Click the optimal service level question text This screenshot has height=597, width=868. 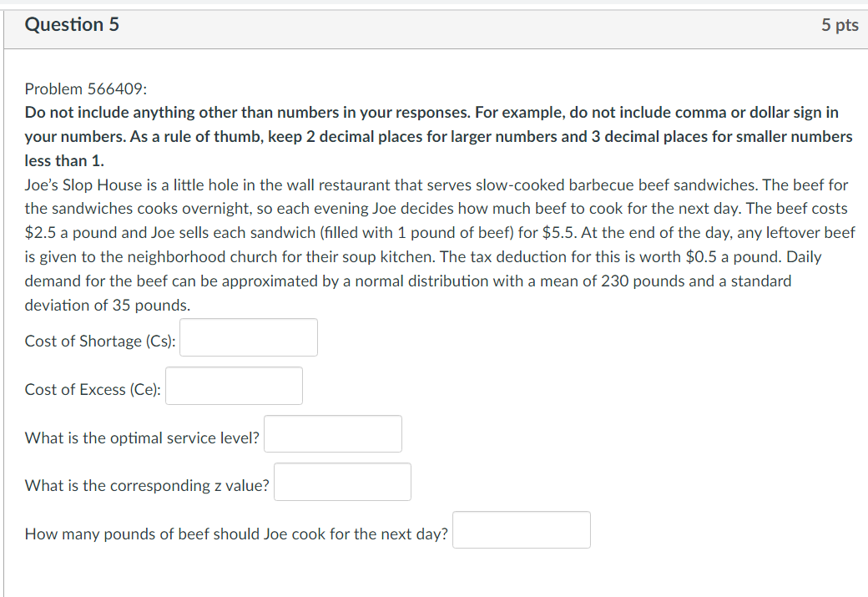point(142,438)
